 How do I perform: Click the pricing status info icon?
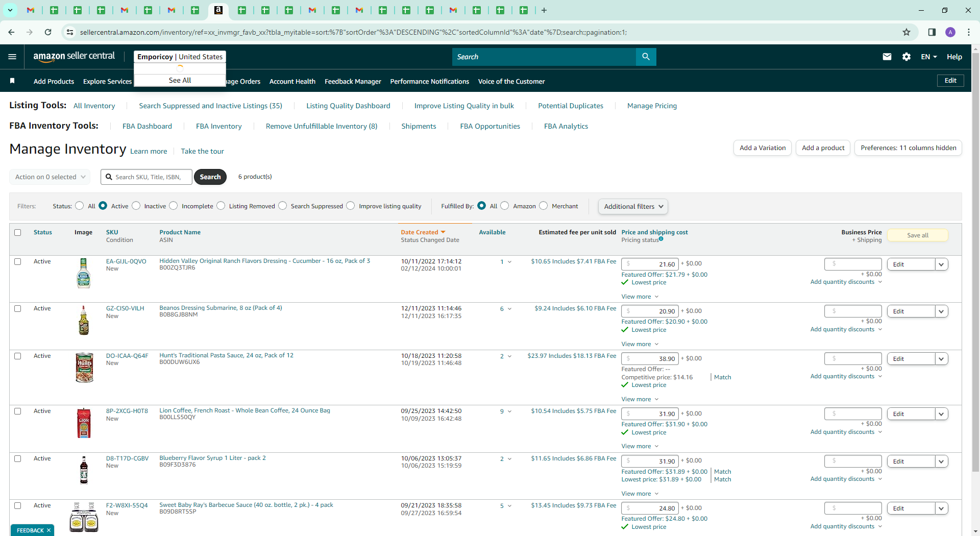[661, 239]
